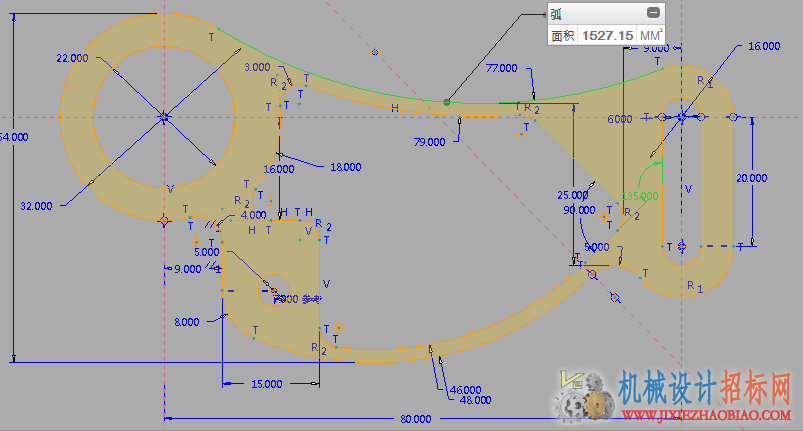Select the 77.000 arc radius dimension
Viewport: 803px width, 431px height.
tap(501, 68)
